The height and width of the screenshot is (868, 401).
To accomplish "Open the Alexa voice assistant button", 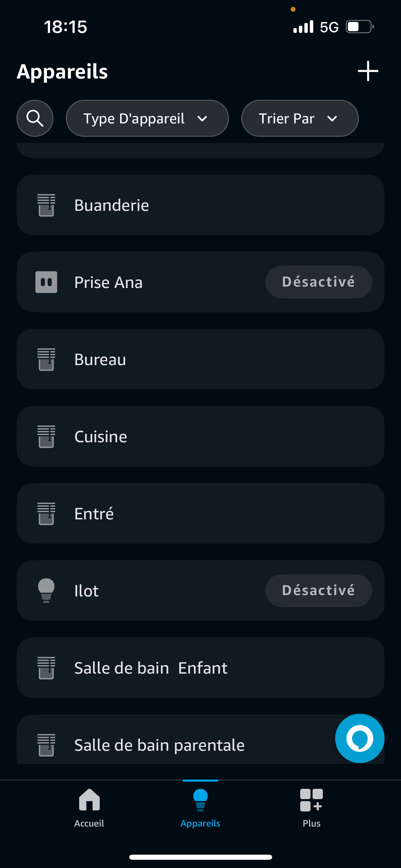I will 360,738.
